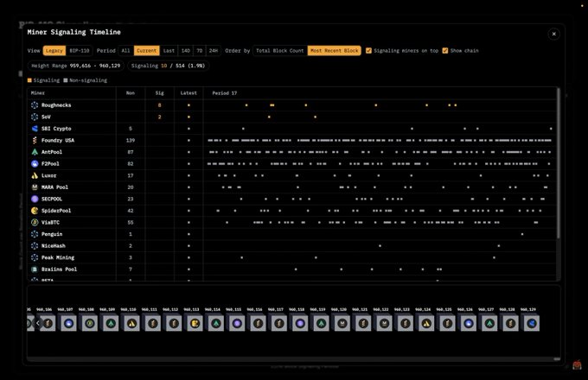The width and height of the screenshot is (588, 380).
Task: Click the gray Non-signaling legend swatch
Action: (x=66, y=80)
